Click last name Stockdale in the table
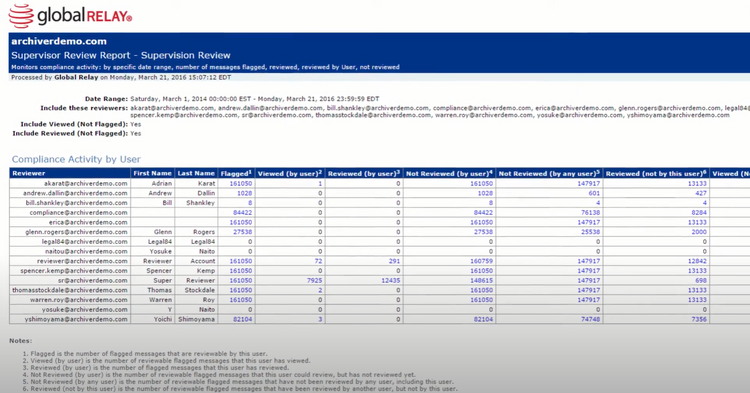The width and height of the screenshot is (750, 393). tap(200, 290)
